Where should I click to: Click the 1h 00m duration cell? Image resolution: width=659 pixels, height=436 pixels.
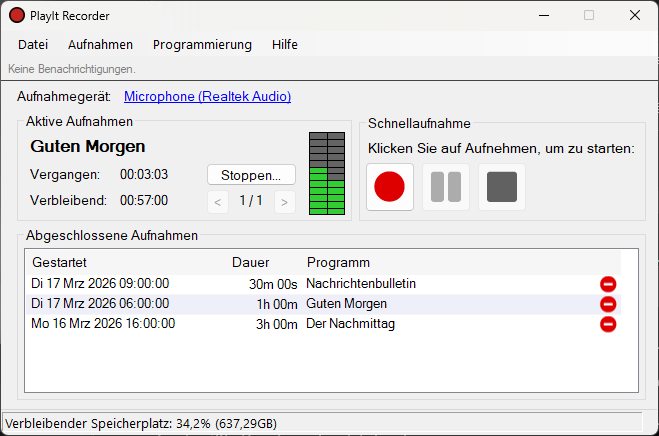pos(277,304)
